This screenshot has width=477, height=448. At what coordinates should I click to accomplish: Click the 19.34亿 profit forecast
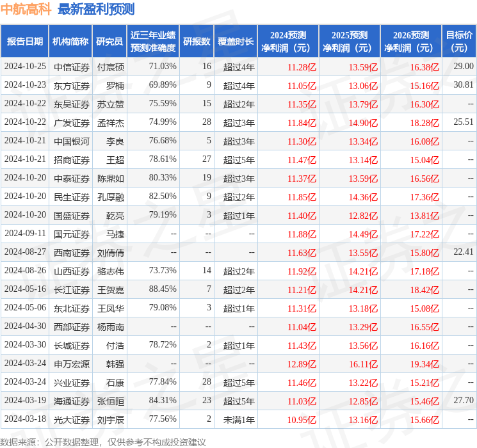pyautogui.click(x=424, y=364)
